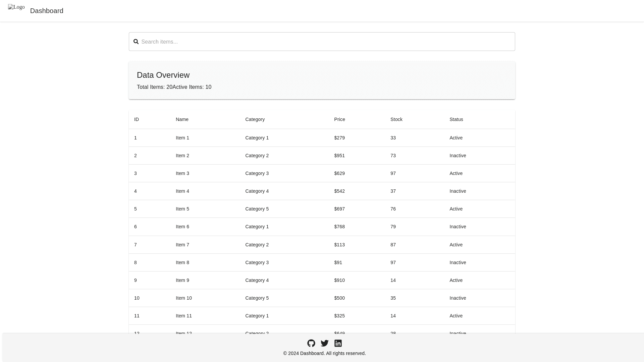
Task: Sort by the Stock column header
Action: (396, 119)
